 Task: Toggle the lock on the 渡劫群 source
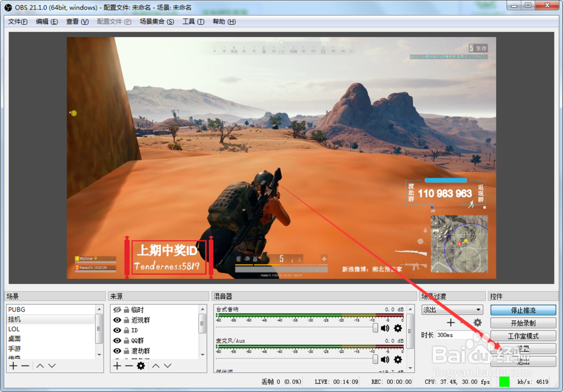coord(126,351)
